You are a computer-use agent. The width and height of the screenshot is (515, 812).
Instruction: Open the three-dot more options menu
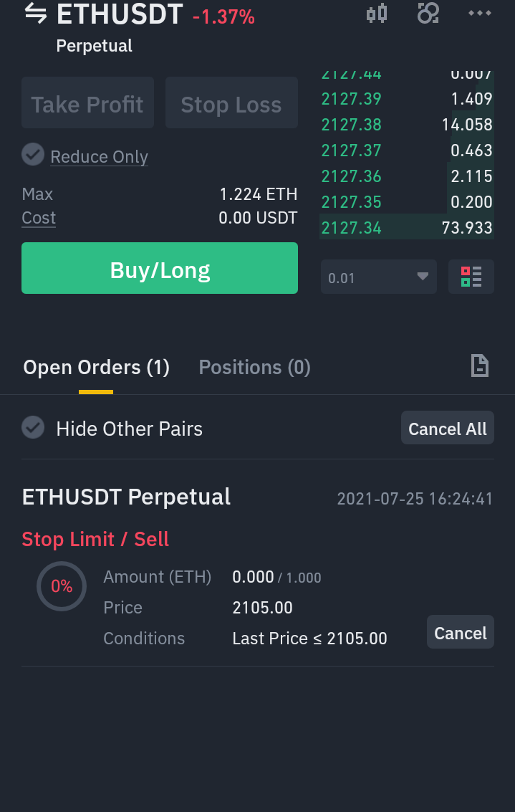tap(480, 14)
